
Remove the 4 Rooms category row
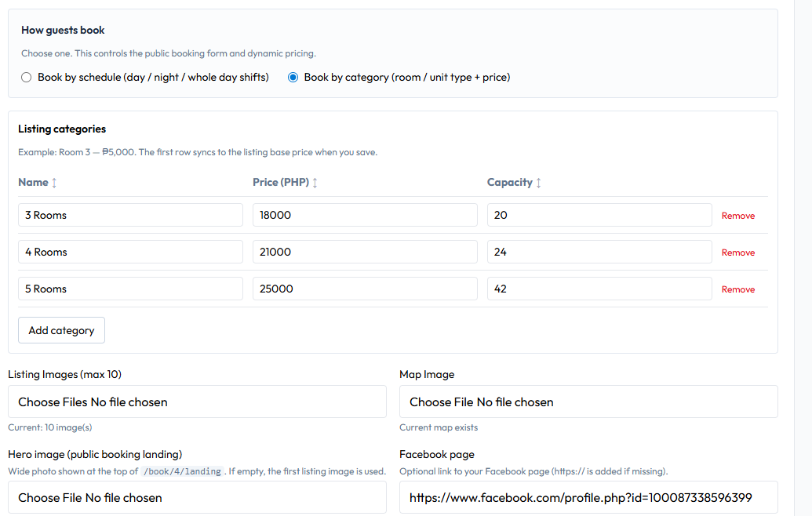point(737,253)
